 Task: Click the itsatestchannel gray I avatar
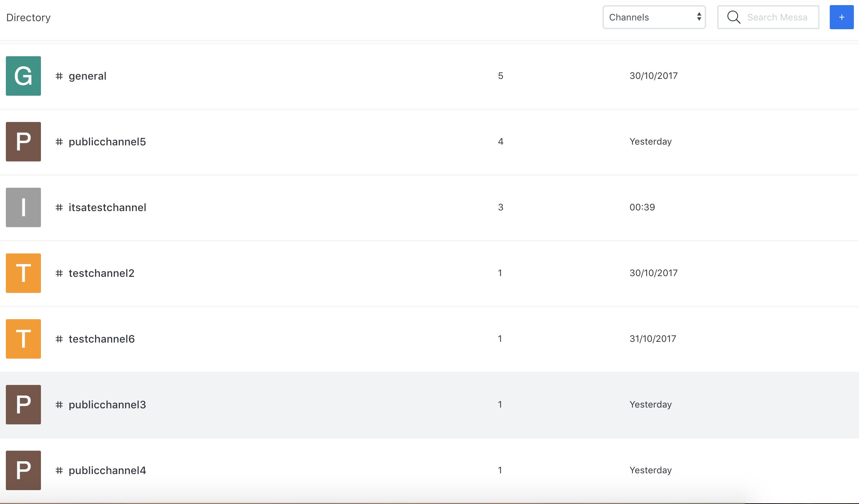[23, 207]
